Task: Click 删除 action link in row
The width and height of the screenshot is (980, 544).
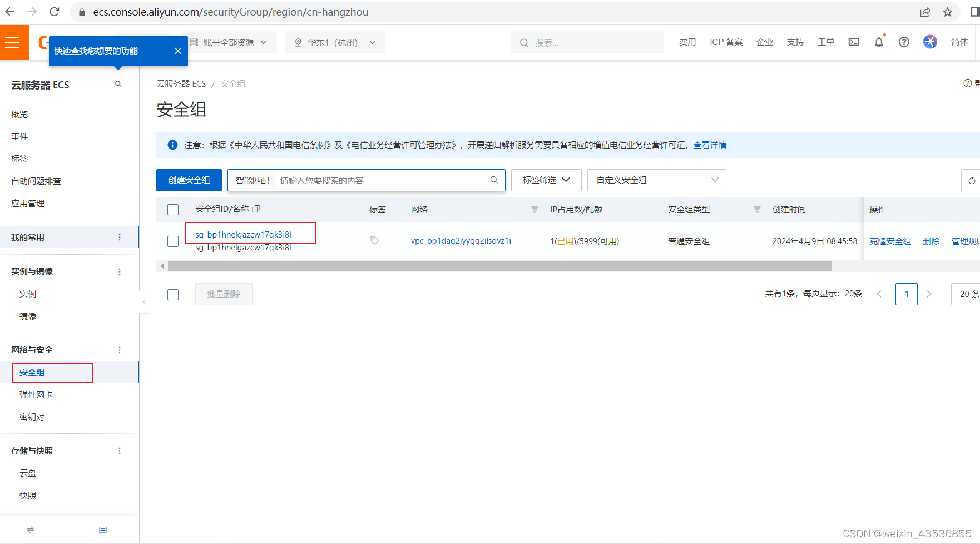Action: [x=931, y=241]
